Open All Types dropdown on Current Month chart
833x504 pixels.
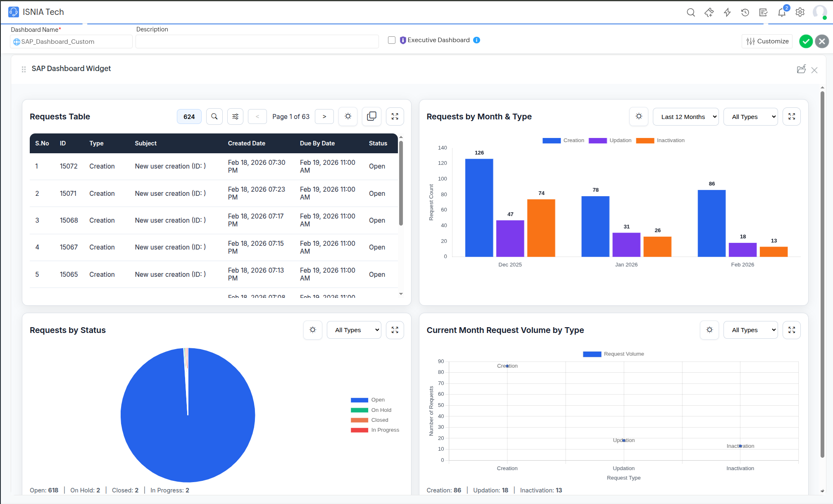click(x=750, y=330)
